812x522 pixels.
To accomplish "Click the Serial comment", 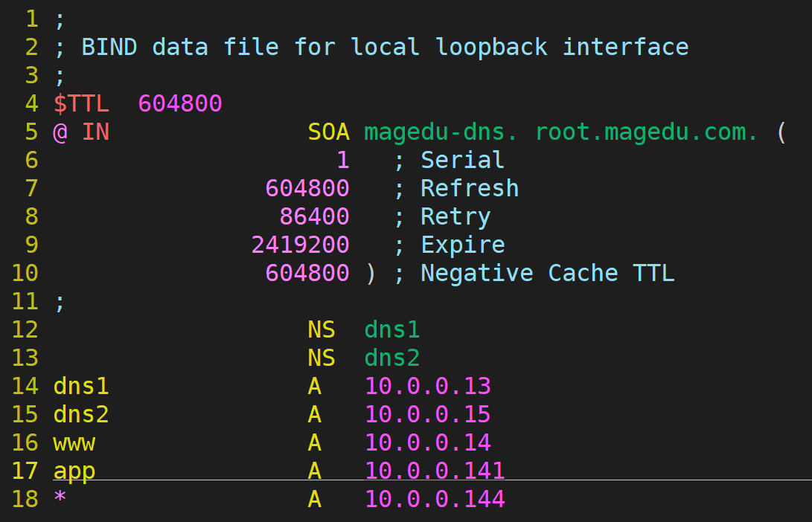I will point(462,160).
